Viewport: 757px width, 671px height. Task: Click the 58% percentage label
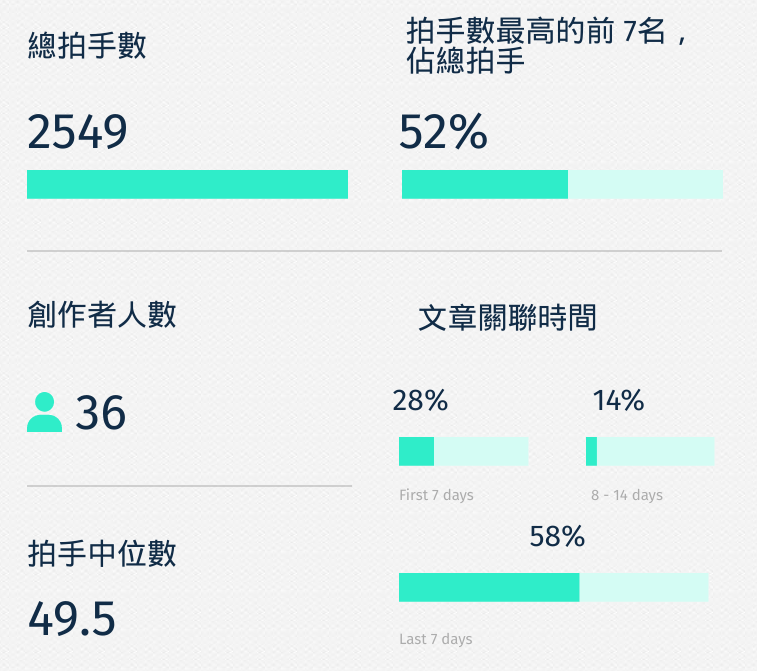coord(557,536)
